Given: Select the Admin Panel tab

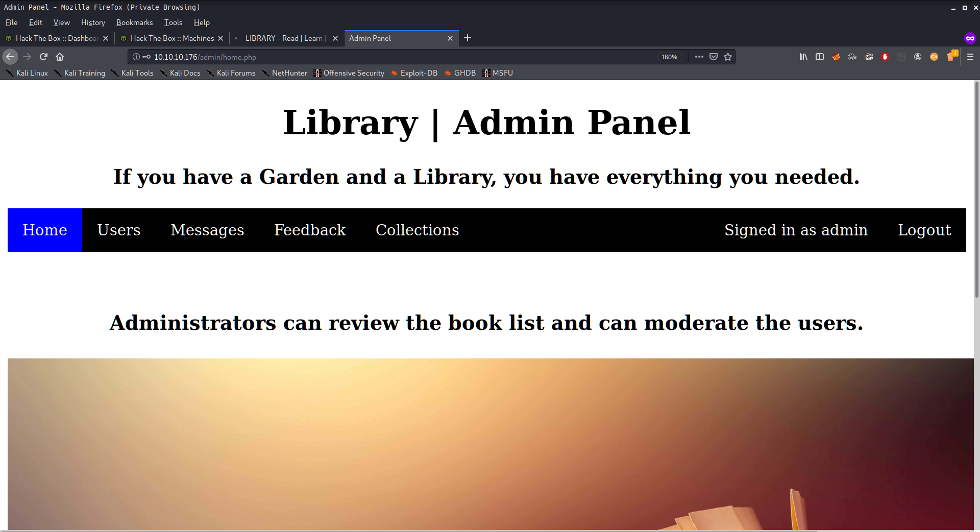Looking at the screenshot, I should (x=401, y=38).
